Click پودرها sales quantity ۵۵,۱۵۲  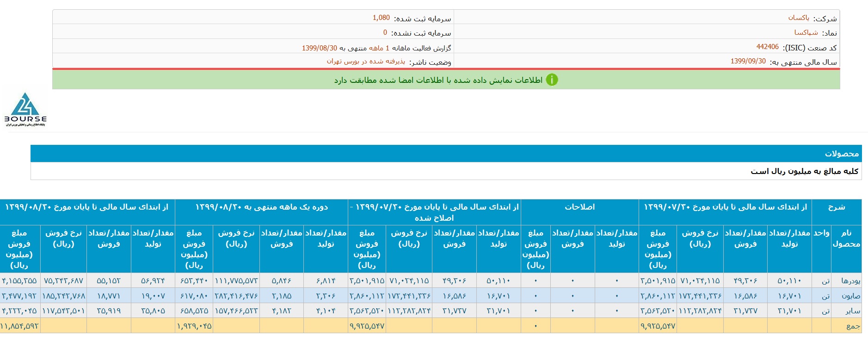pyautogui.click(x=109, y=281)
